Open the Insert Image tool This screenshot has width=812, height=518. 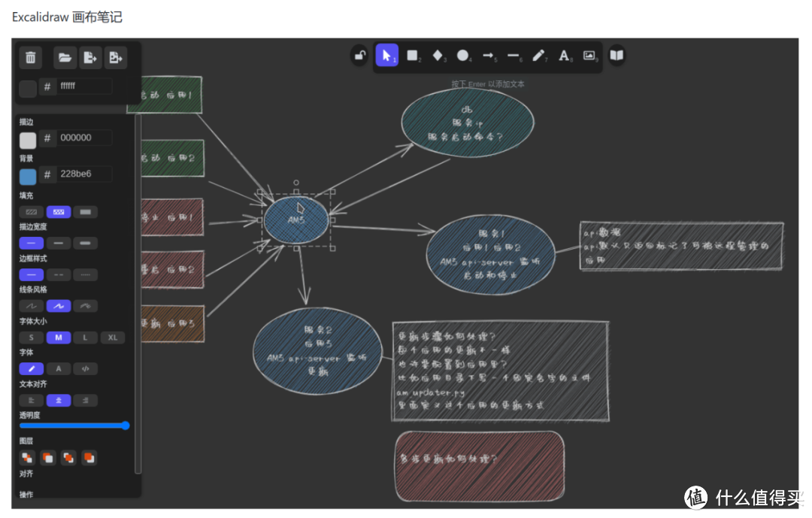tap(589, 56)
